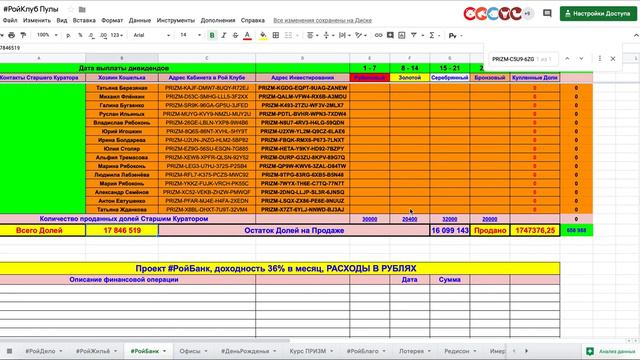
Task: Click the input tools icon in toolbar
Action: (452, 36)
